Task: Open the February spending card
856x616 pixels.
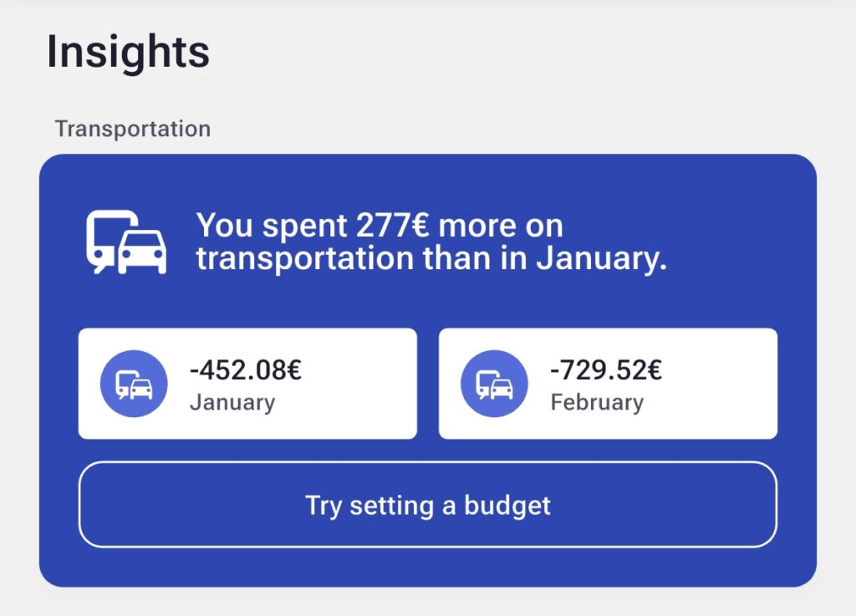Action: [x=608, y=384]
